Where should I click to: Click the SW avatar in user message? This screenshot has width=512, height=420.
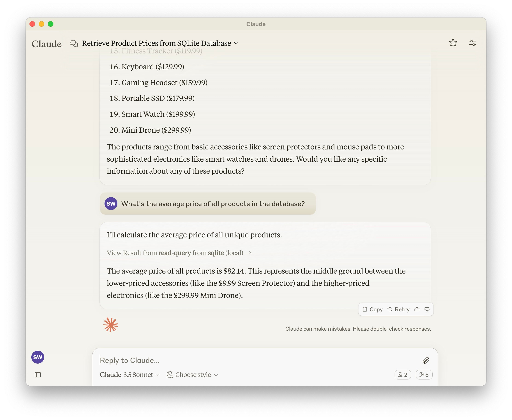[x=111, y=204]
